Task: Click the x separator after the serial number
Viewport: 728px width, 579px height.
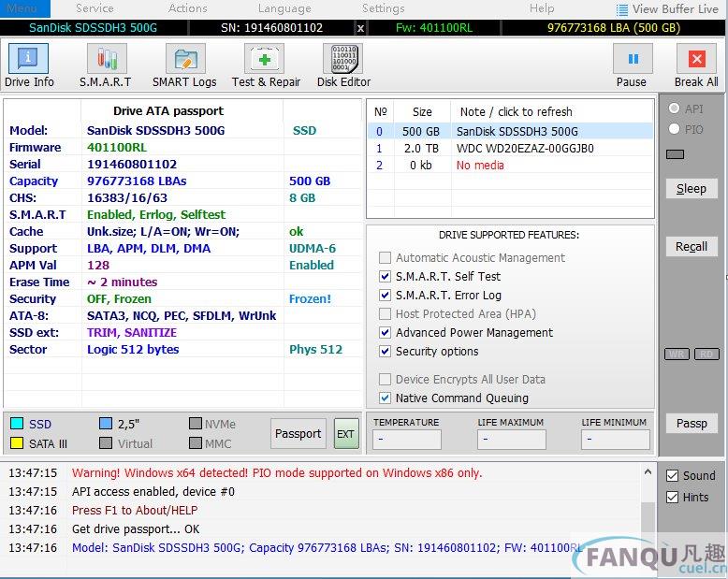Action: click(360, 28)
